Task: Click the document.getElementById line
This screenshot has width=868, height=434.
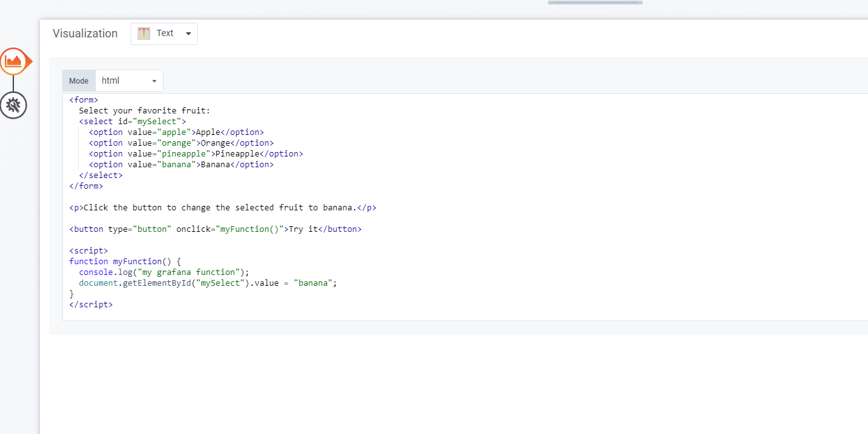Action: pos(208,283)
